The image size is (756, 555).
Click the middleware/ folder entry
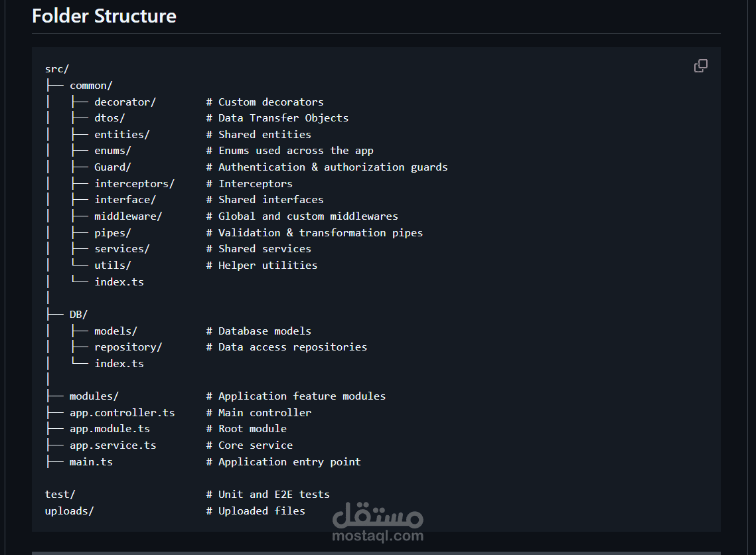(128, 216)
